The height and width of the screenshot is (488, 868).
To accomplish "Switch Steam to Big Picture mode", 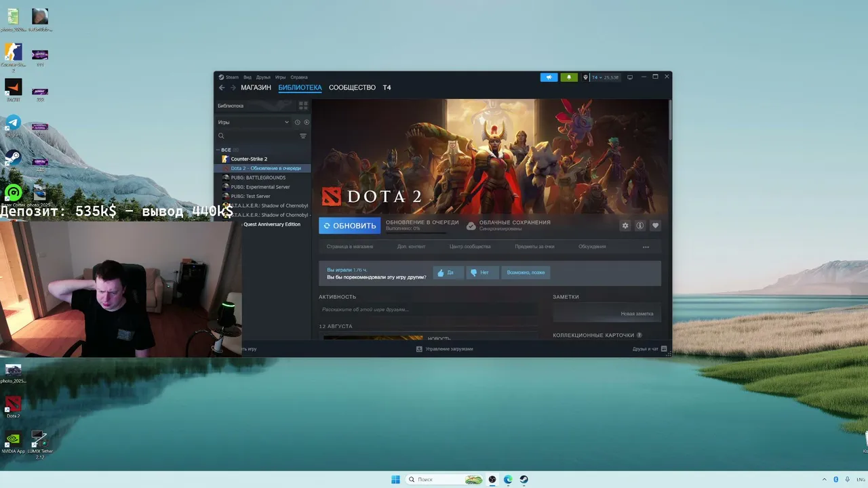I will point(630,77).
